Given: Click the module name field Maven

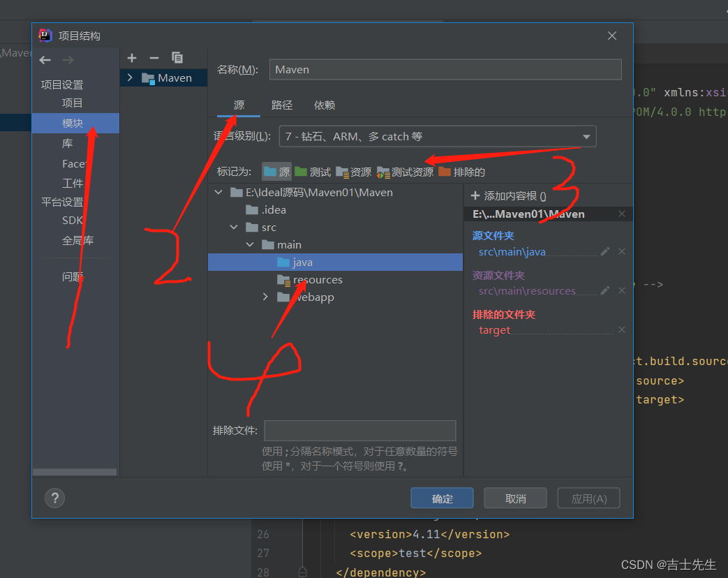Looking at the screenshot, I should coord(445,69).
